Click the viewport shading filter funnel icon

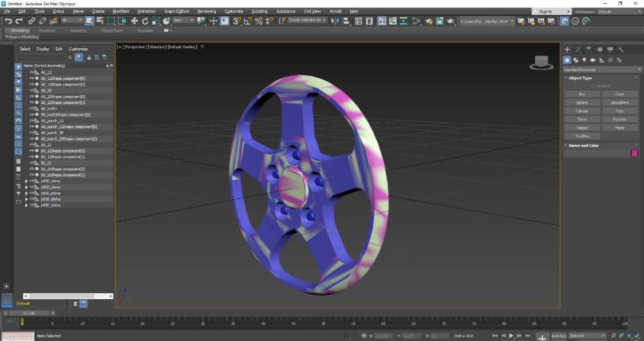coord(202,47)
